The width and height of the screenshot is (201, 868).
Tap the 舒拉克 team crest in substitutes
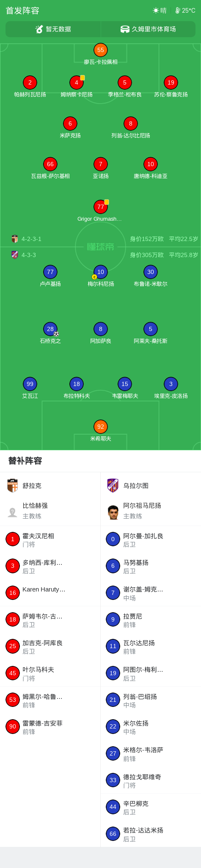pos(13,485)
